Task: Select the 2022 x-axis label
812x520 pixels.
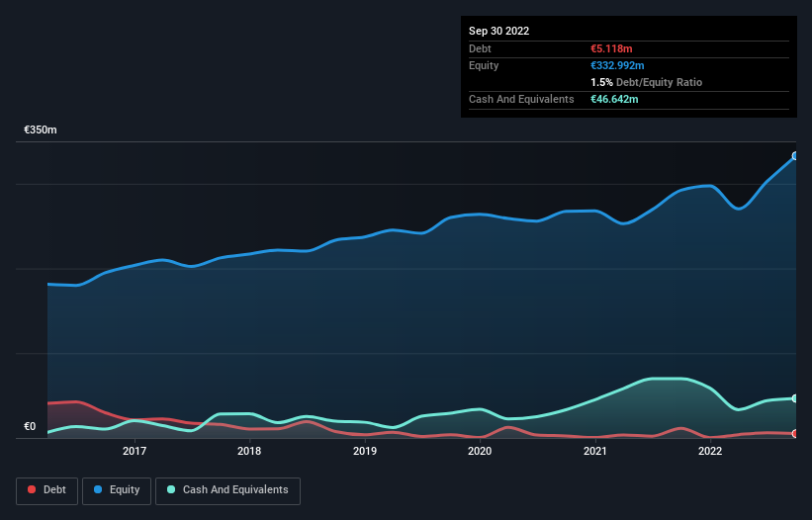Action: coord(710,452)
